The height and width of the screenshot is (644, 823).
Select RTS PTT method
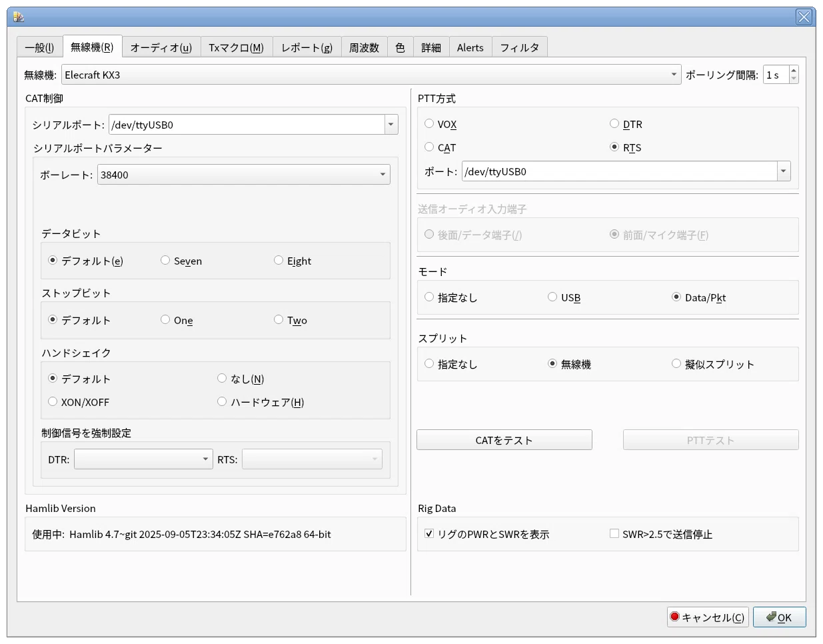tap(626, 147)
